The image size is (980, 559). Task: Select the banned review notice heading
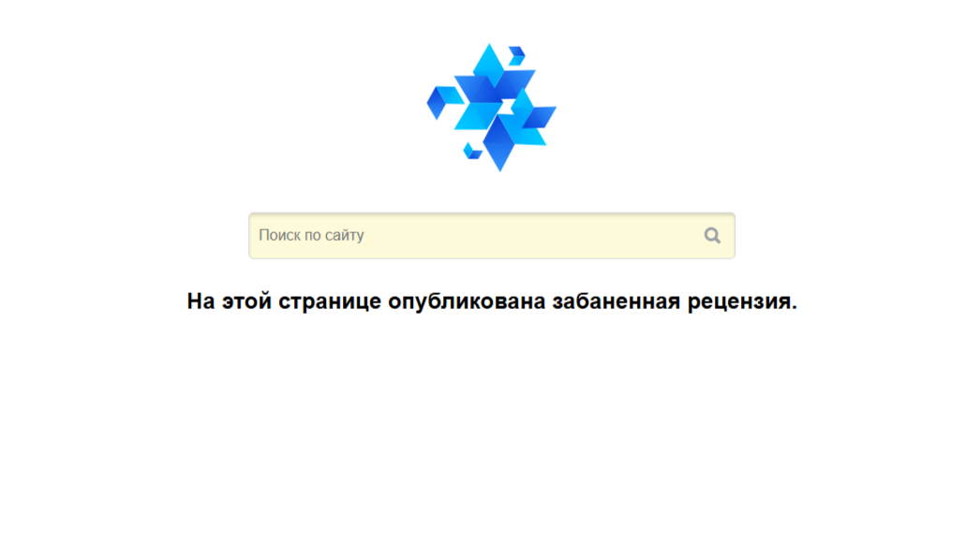492,302
